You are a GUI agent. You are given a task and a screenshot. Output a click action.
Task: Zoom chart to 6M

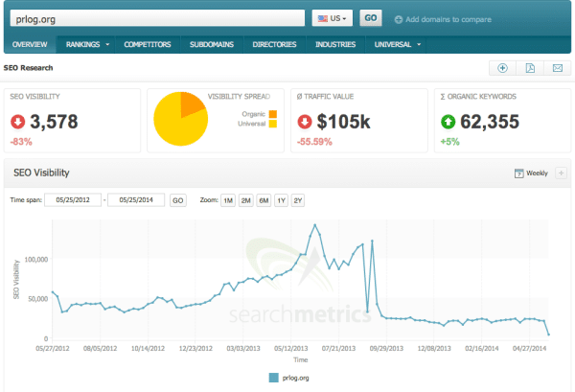click(264, 200)
